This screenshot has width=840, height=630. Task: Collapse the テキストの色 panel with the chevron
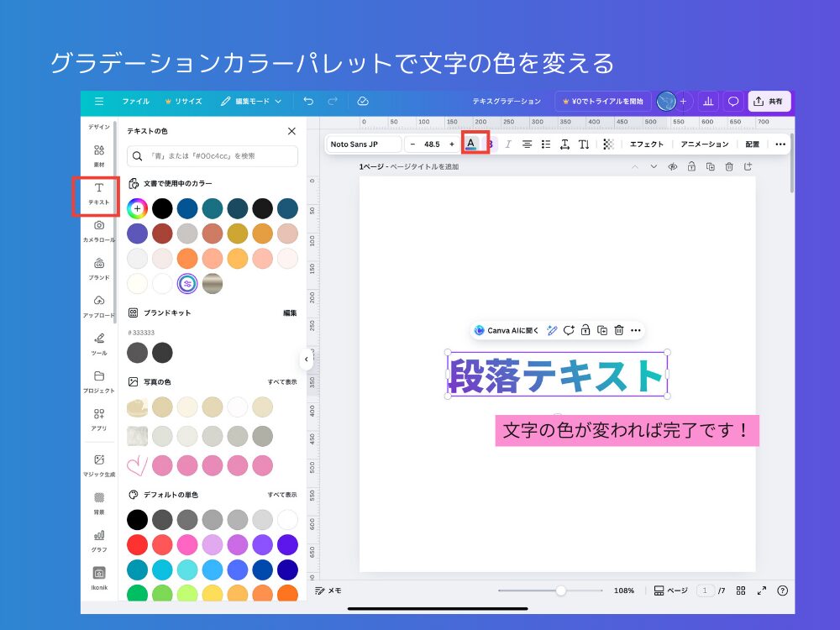point(307,360)
